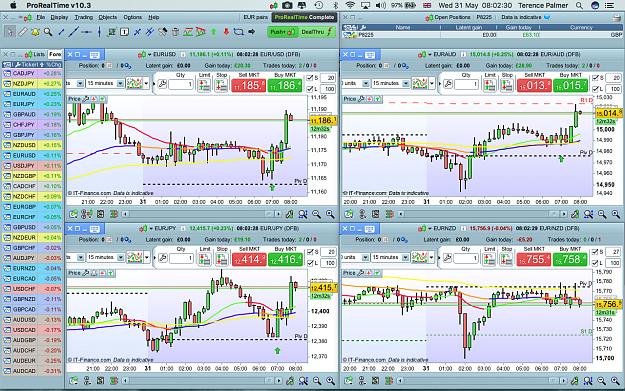Select the red down arrow tool

pyautogui.click(x=226, y=32)
